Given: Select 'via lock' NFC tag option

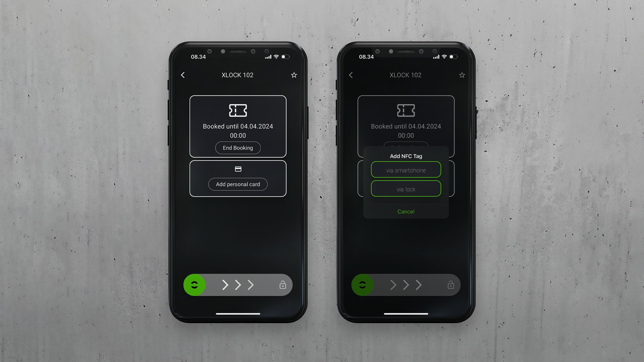Looking at the screenshot, I should click(406, 189).
